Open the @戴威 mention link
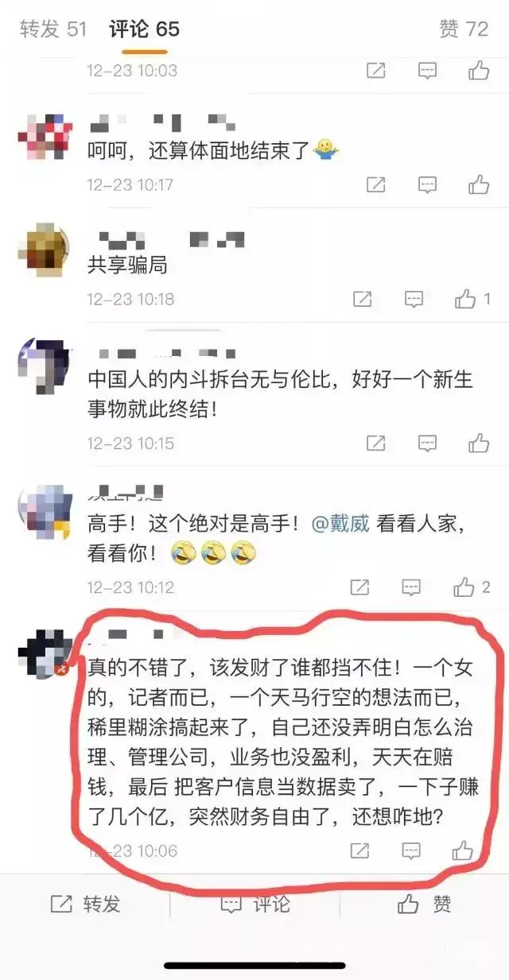Image resolution: width=509 pixels, height=980 pixels. pyautogui.click(x=338, y=525)
